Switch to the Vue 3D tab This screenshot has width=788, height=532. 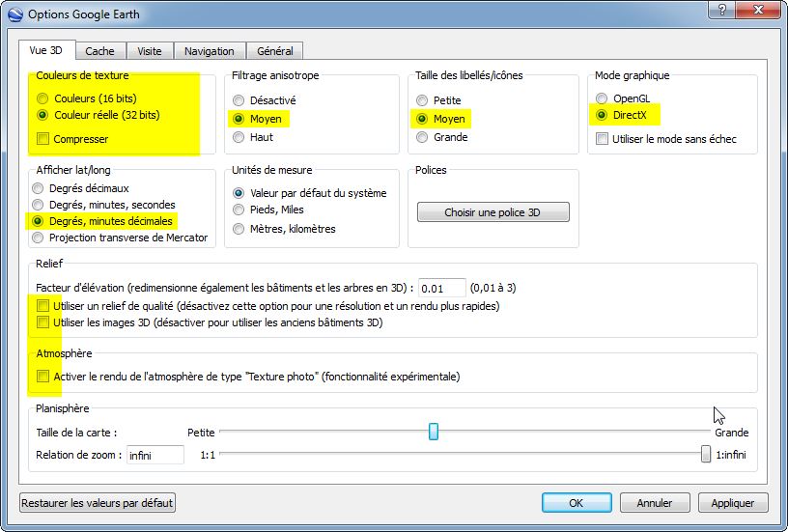click(46, 50)
